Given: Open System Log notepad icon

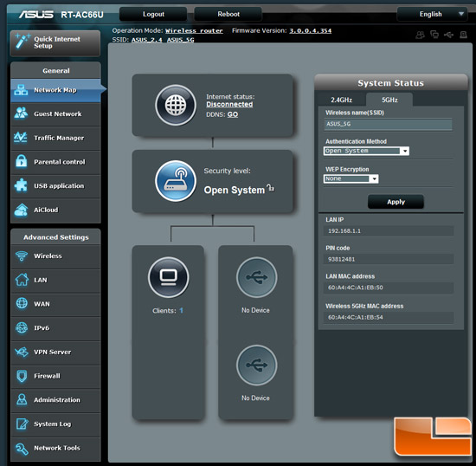Looking at the screenshot, I should click(22, 424).
